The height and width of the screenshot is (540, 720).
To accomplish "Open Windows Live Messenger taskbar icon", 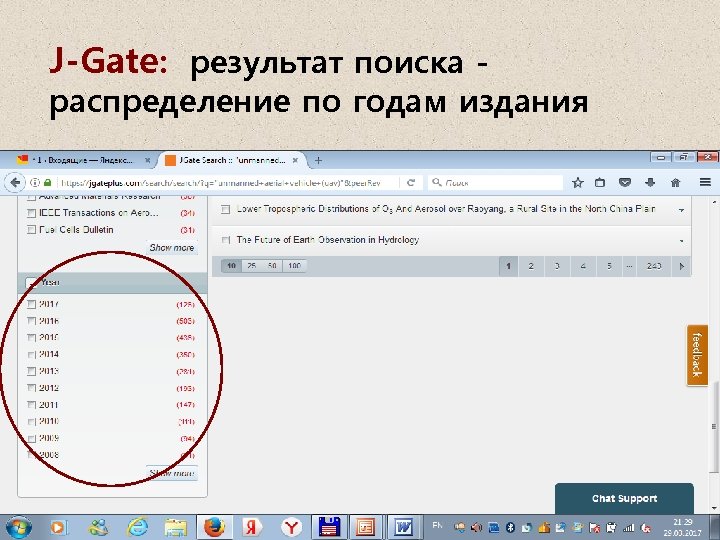I will click(x=98, y=527).
